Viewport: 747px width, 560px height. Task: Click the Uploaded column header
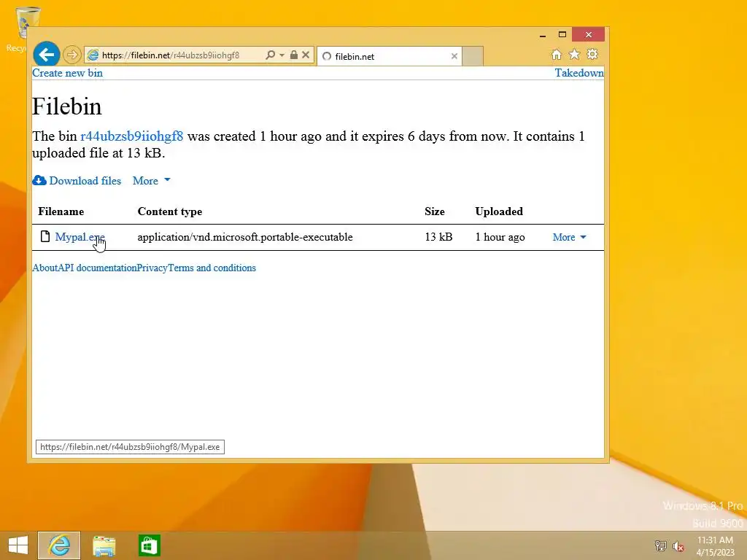point(499,211)
